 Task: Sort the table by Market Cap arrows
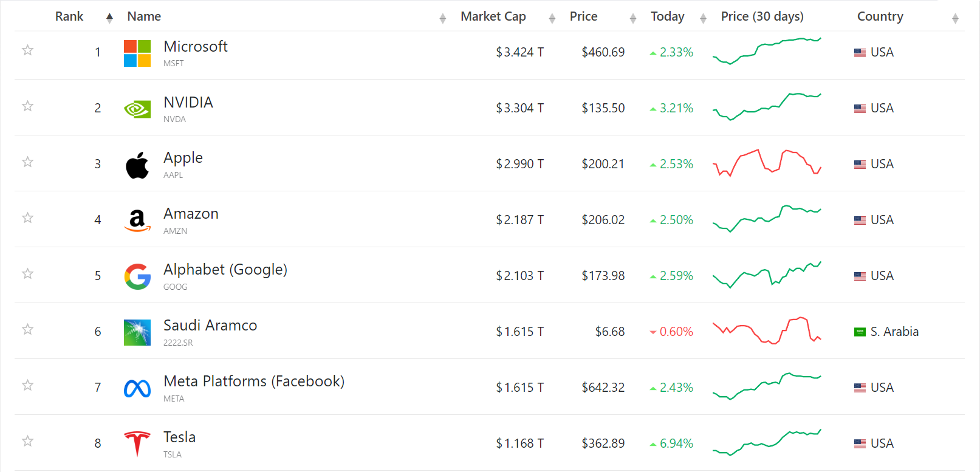tap(552, 18)
